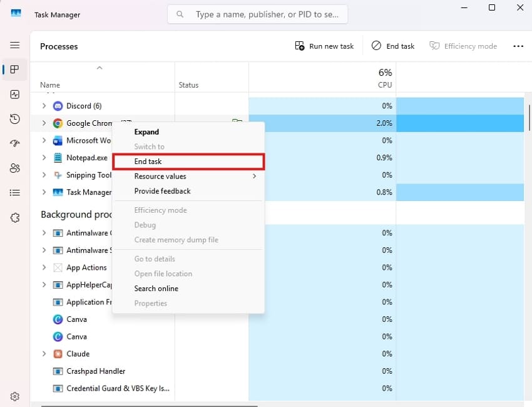
Task: Expand the Discord process group
Action: (44, 106)
